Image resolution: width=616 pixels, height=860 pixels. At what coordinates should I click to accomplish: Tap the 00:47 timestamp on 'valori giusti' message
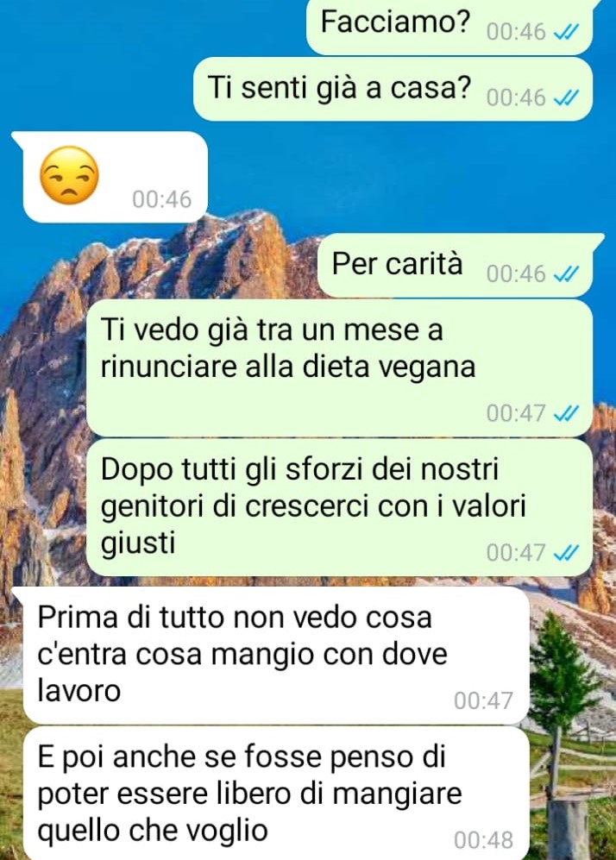pyautogui.click(x=516, y=553)
